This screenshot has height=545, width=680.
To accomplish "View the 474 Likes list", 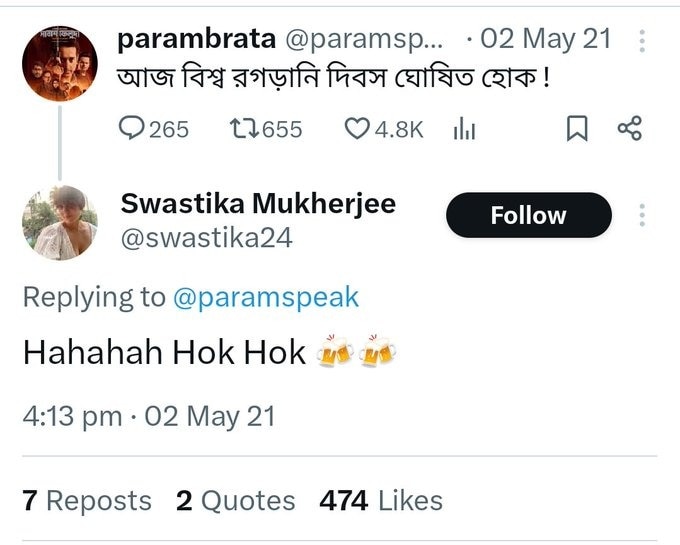I will click(381, 501).
